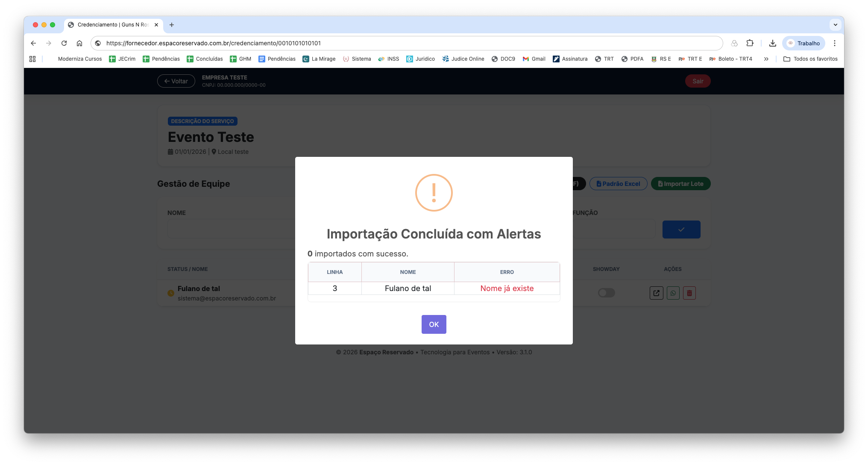Screen dimensions: 868x465
Task: Open a new browser tab
Action: [x=172, y=25]
